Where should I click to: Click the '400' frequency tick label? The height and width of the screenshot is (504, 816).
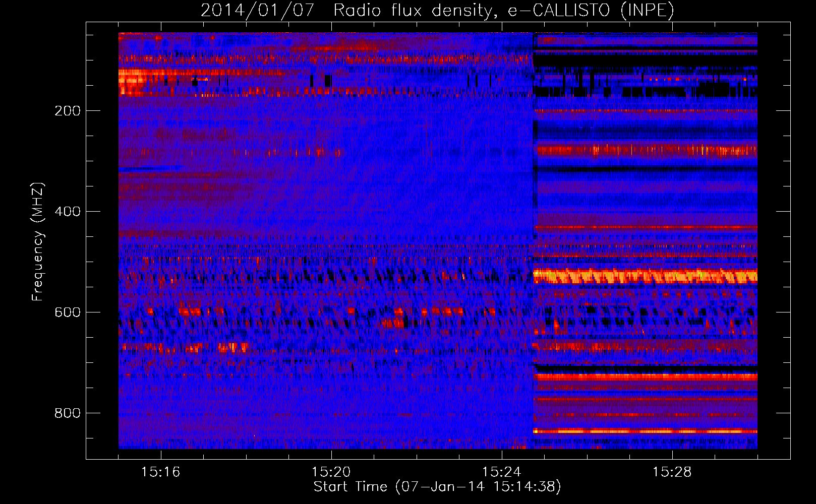click(x=68, y=212)
